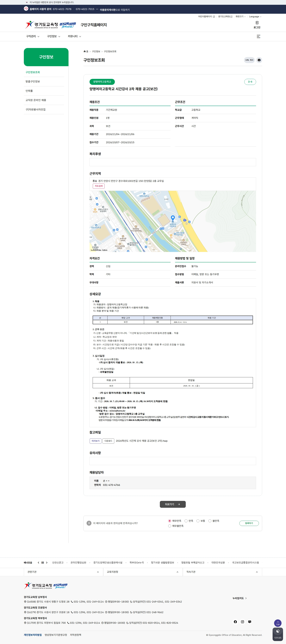The image size is (286, 644).
Task: Select 매우불만족 radio button
Action: pos(170,526)
